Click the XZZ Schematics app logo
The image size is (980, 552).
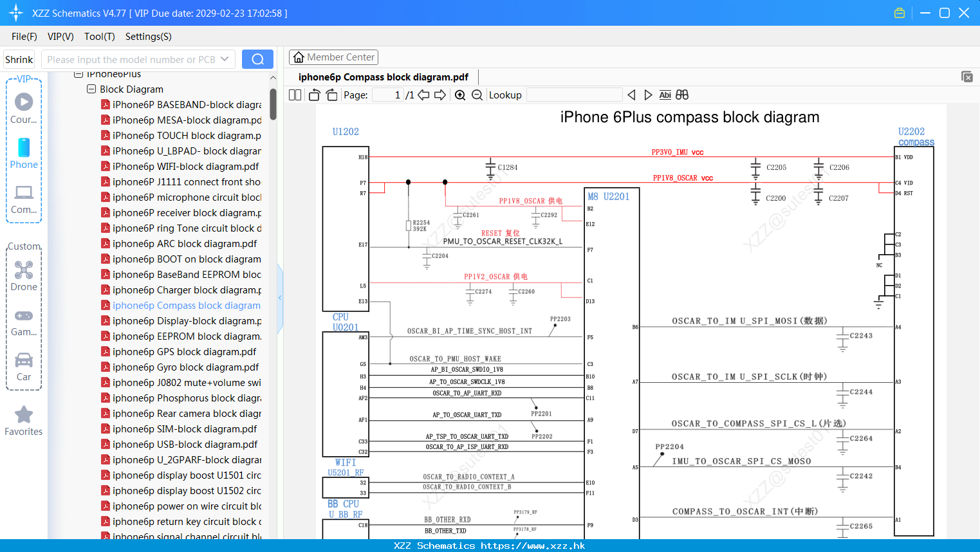pyautogui.click(x=15, y=12)
